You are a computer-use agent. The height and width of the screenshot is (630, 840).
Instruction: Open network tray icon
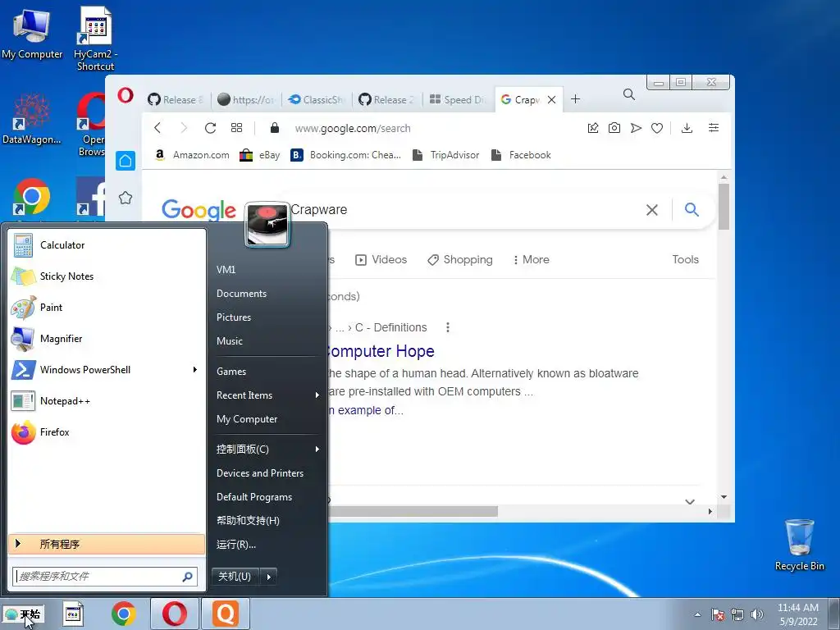(x=737, y=614)
